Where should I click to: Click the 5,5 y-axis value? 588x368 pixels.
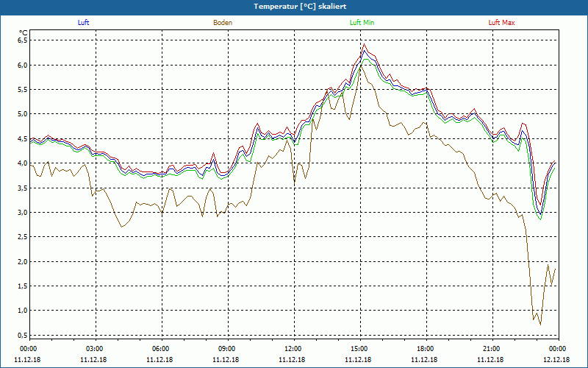[x=22, y=90]
